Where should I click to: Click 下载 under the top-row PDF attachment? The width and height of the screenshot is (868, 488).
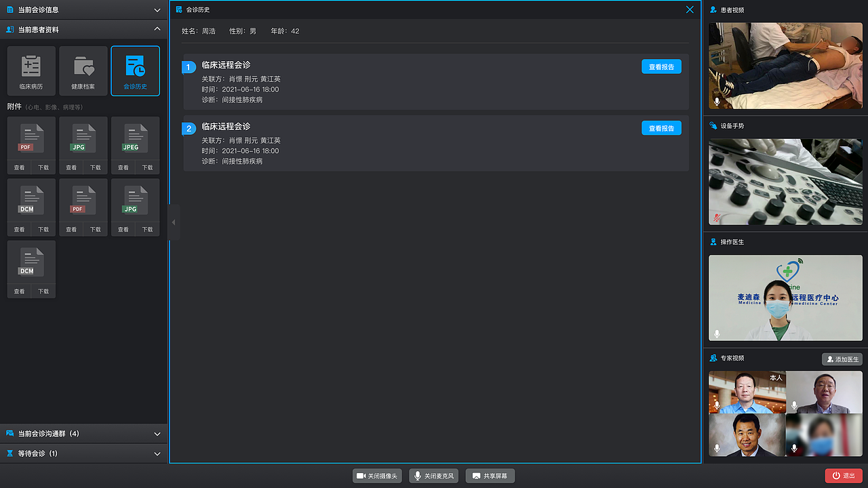pyautogui.click(x=43, y=167)
